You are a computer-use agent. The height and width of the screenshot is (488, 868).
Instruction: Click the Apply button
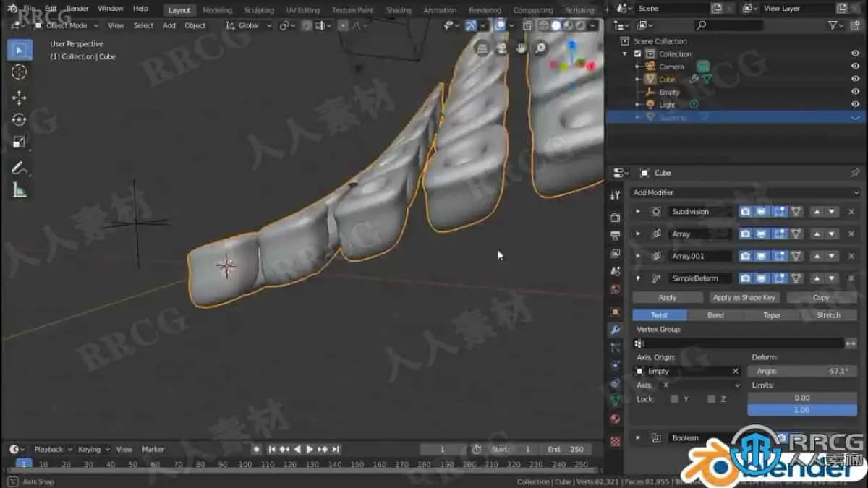[x=668, y=298]
